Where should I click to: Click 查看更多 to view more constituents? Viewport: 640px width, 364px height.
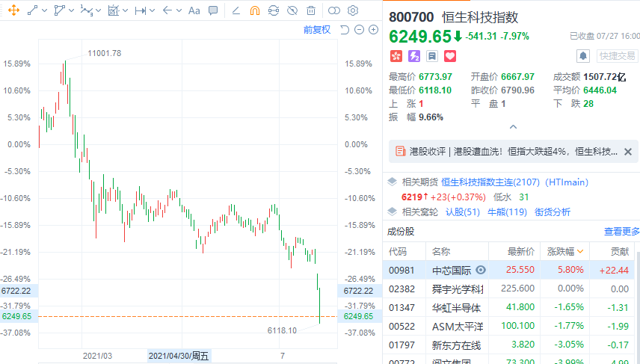(621, 232)
